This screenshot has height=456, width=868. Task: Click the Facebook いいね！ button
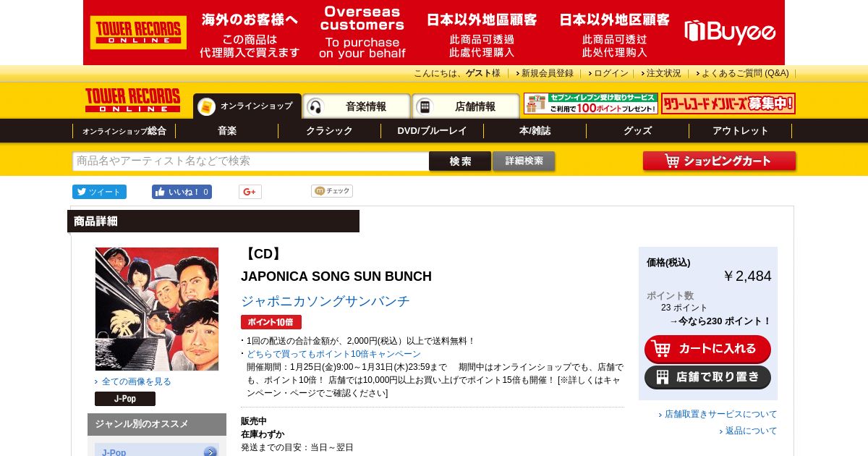tap(182, 192)
